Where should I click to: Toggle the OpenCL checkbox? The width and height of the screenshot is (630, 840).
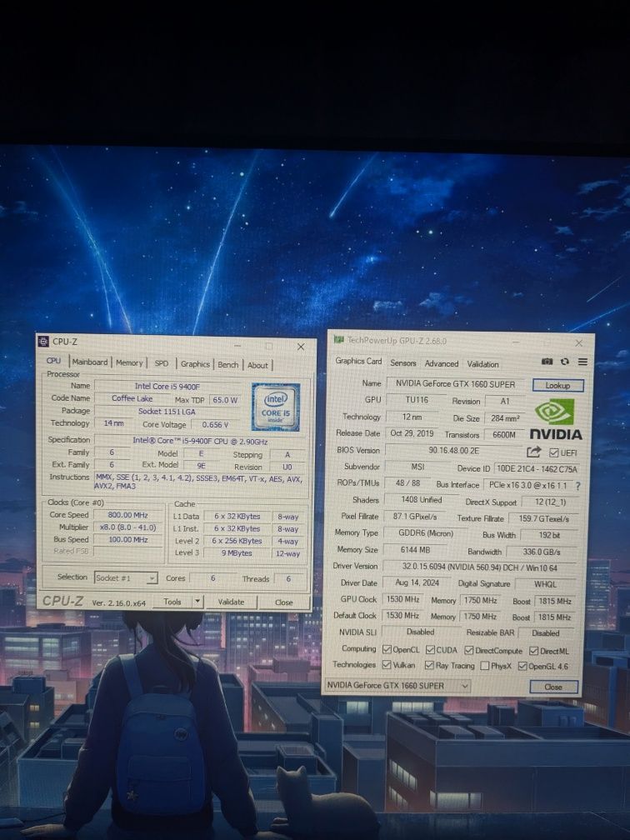click(x=387, y=649)
